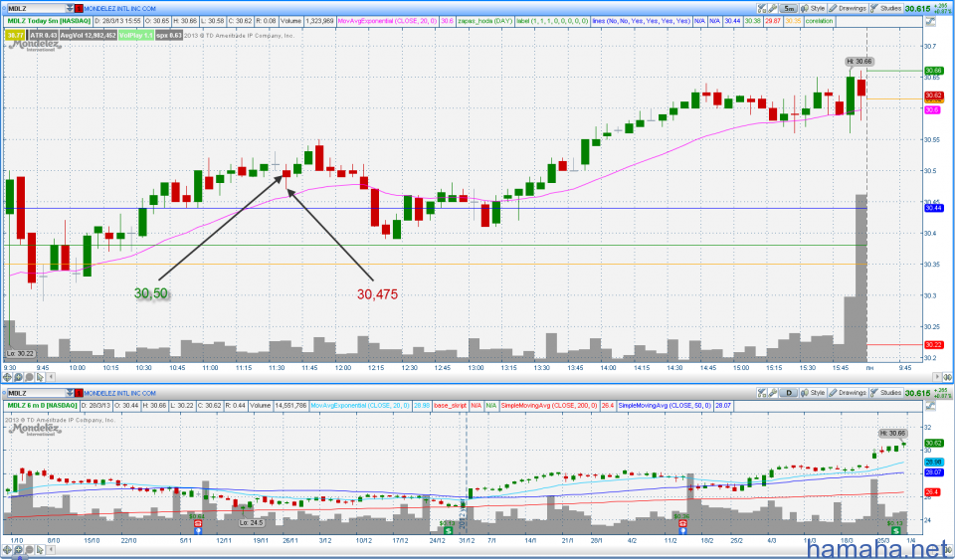The image size is (955, 560).
Task: Click the red base_skript study label
Action: pos(450,406)
